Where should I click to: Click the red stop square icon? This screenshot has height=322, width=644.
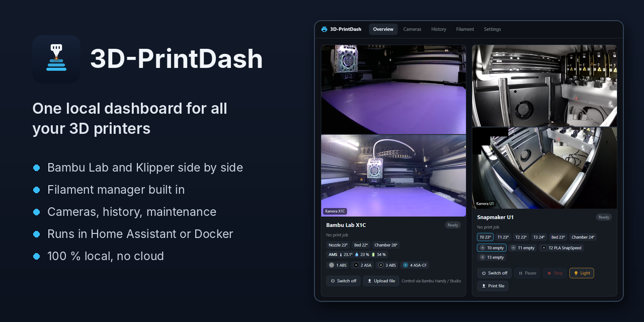coord(549,273)
